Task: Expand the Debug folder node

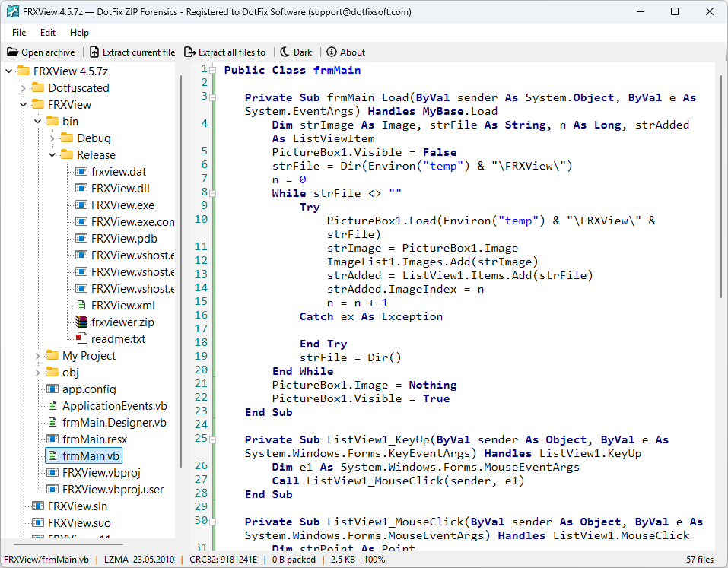Action: [52, 138]
